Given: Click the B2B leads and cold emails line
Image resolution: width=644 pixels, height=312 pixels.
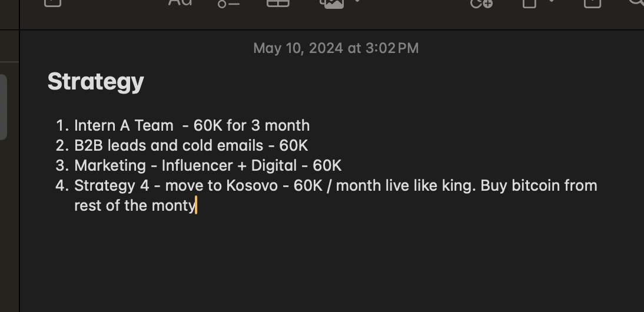Looking at the screenshot, I should [x=191, y=145].
